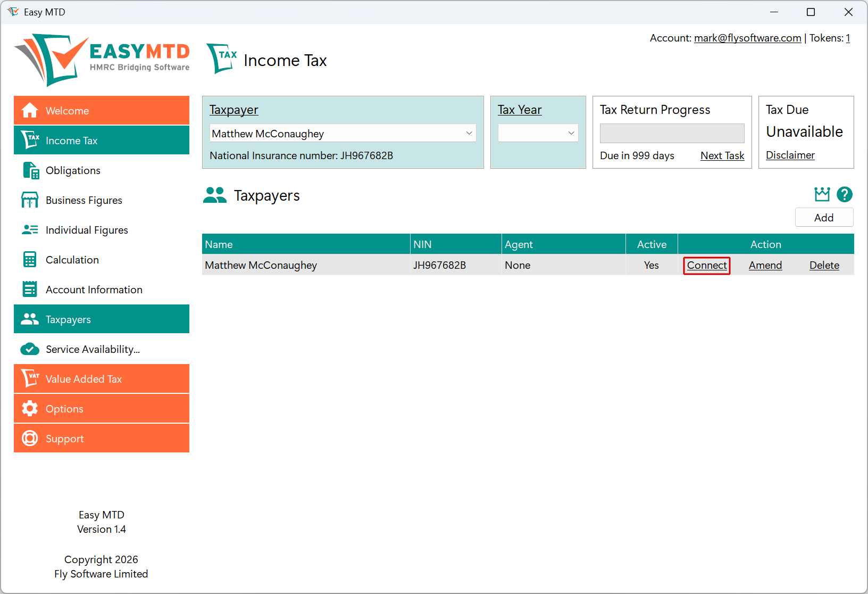The image size is (868, 594).
Task: Click the Version 1.4 text
Action: click(102, 529)
